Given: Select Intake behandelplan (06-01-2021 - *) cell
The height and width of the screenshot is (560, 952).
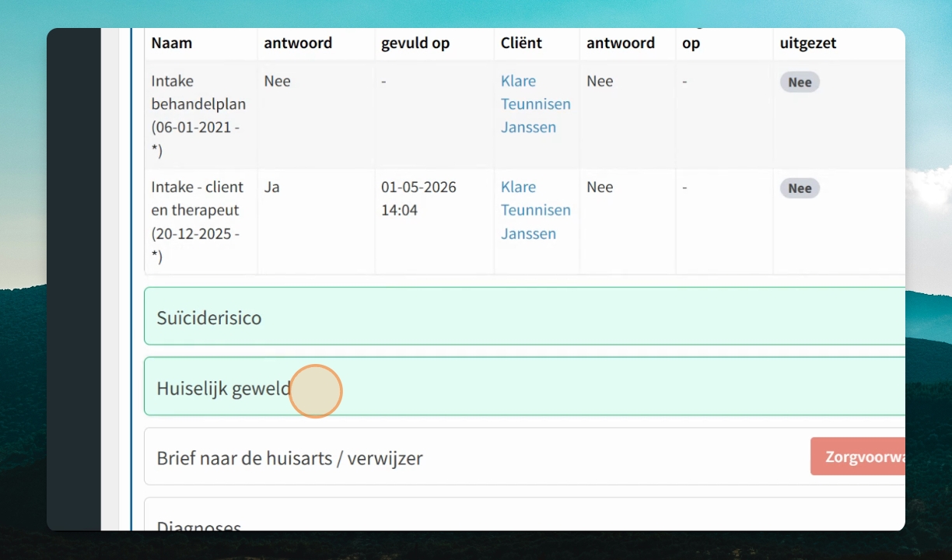Looking at the screenshot, I should 201,116.
